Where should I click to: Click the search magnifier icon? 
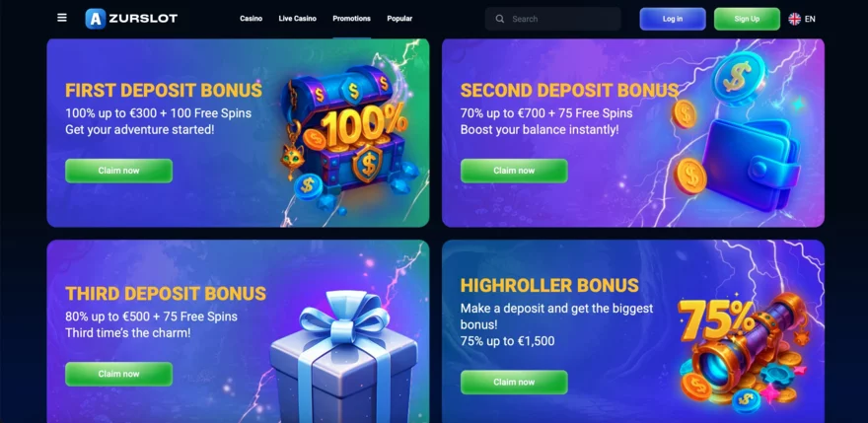(x=500, y=19)
